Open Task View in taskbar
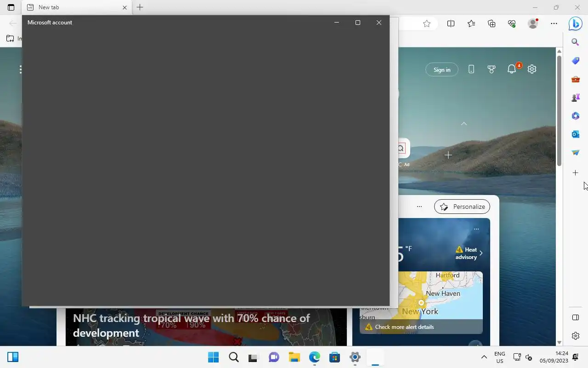 [x=254, y=357]
